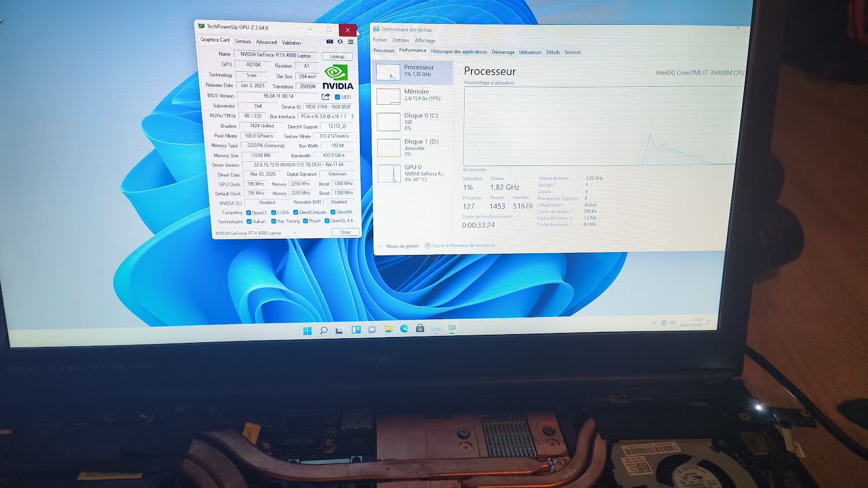Toggle the OpenCL checkbox
Screen dimensions: 868x488
coord(248,213)
